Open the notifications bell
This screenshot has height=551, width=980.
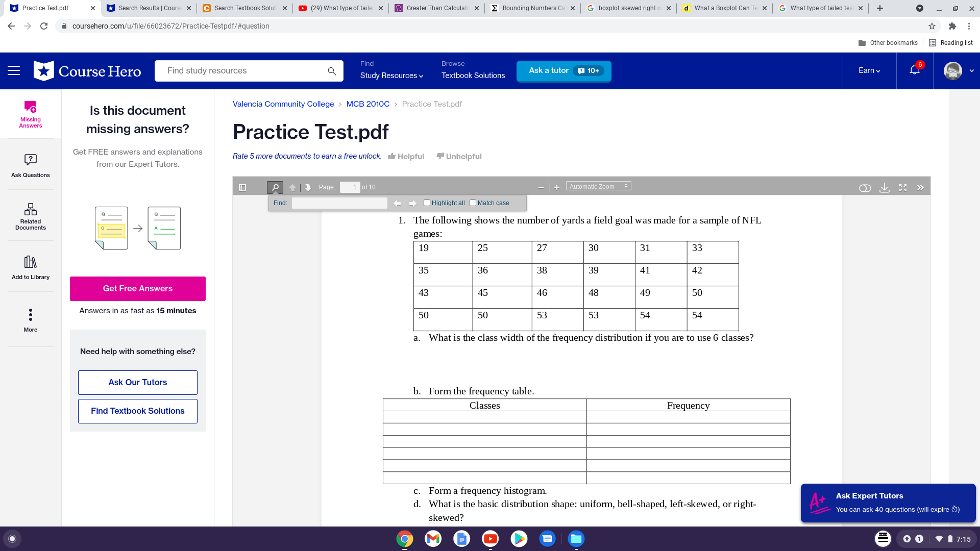coord(914,71)
